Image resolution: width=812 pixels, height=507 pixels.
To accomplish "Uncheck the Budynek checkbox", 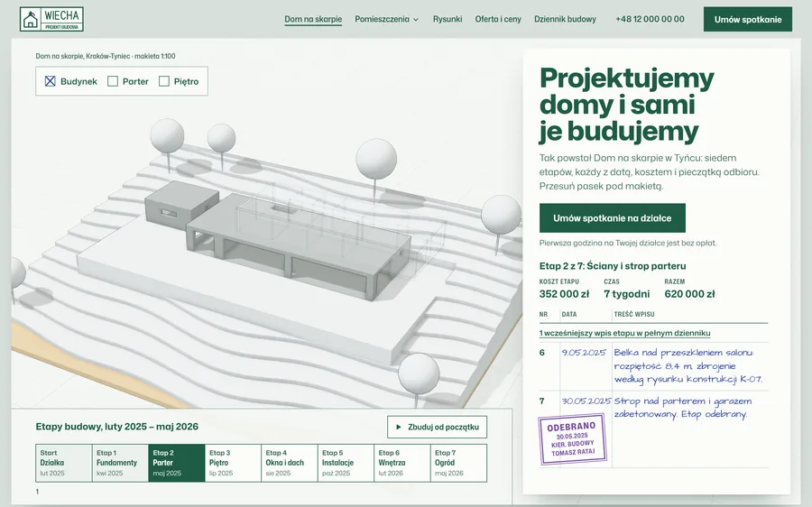I will point(51,81).
